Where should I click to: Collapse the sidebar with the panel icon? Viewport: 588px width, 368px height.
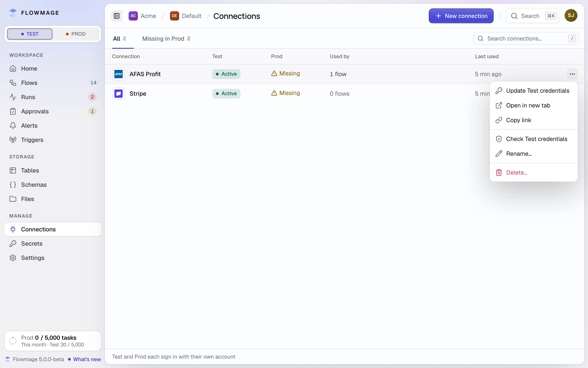pyautogui.click(x=117, y=16)
